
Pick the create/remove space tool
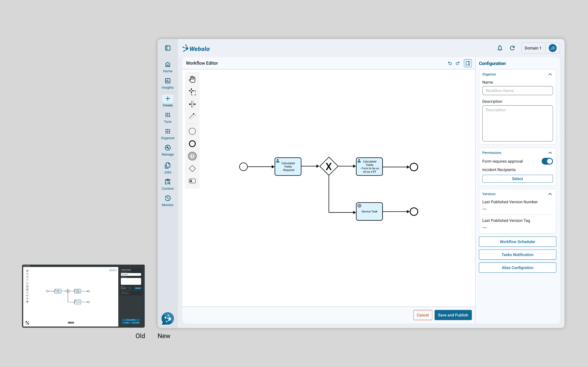click(x=192, y=104)
